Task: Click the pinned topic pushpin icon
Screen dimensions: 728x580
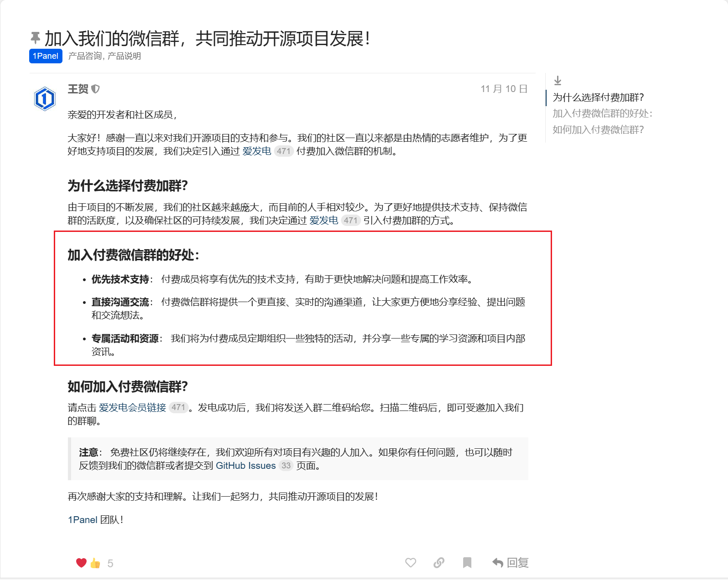Action: (35, 38)
